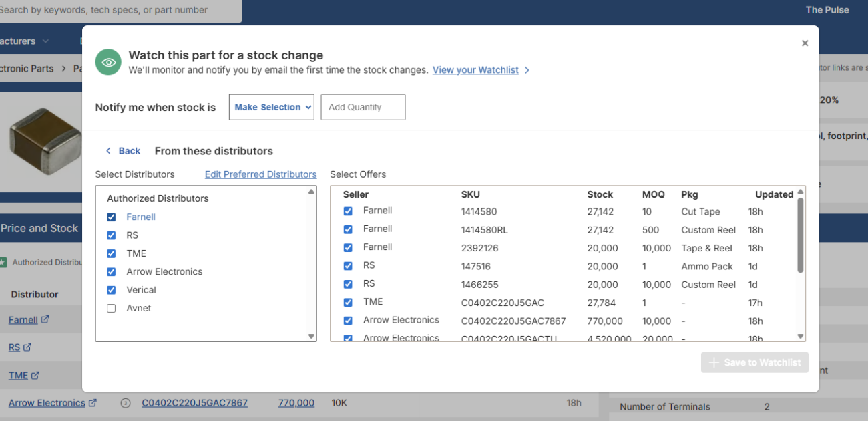
Task: Click the up arrow on the distributors list scrollbar
Action: (311, 192)
